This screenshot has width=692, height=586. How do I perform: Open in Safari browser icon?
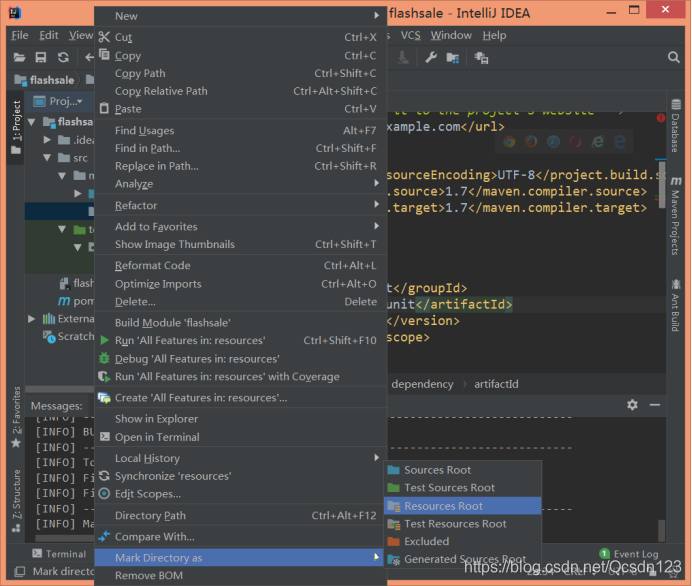tap(553, 142)
